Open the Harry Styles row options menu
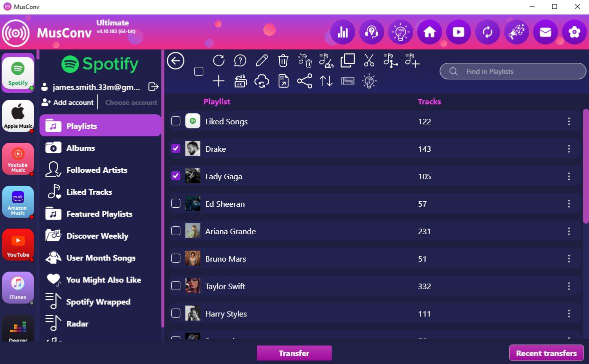Image resolution: width=589 pixels, height=364 pixels. (x=569, y=314)
